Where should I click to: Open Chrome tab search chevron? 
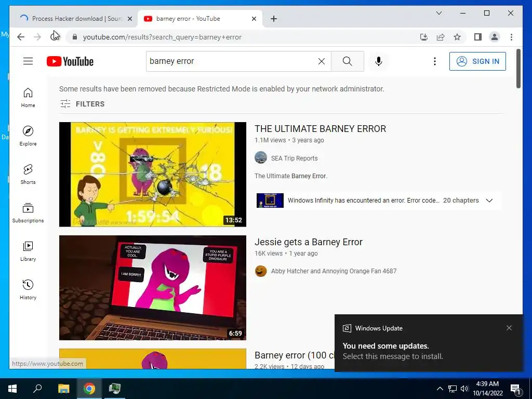tap(438, 13)
